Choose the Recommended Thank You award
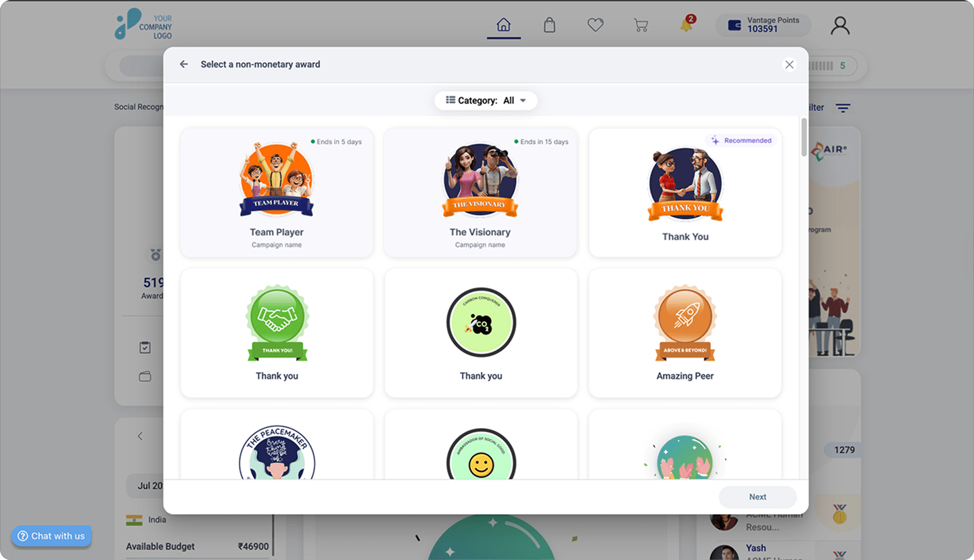974x560 pixels. (685, 192)
